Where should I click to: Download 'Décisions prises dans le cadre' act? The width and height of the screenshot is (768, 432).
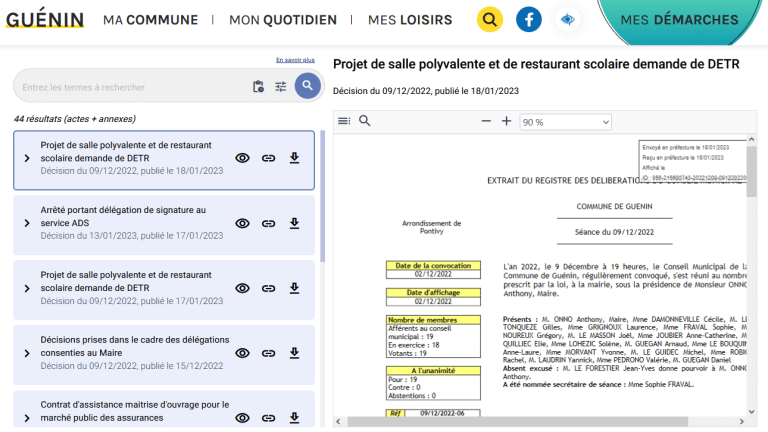pyautogui.click(x=294, y=353)
